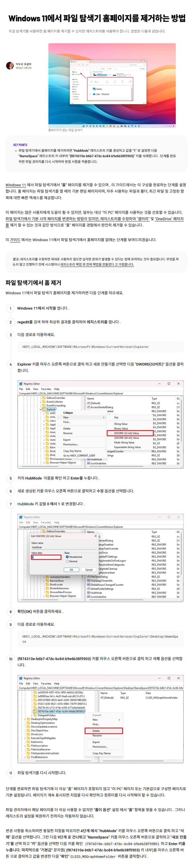Viewport: 193px width, 868px height.
Task: Click the {e88865ea-0e1c-4e20-9aa6-edcd0212c87c} folder icon
Action: 35,696
